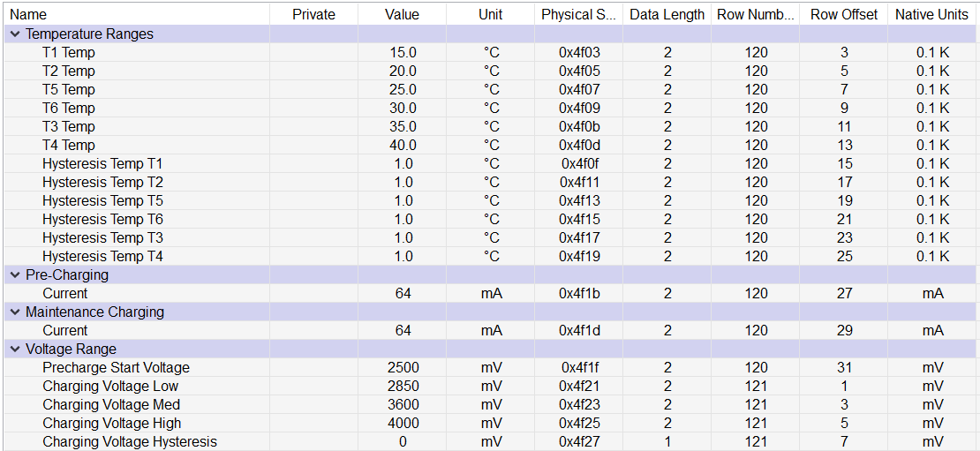Click the Data Length column header
980x451 pixels.
[667, 14]
